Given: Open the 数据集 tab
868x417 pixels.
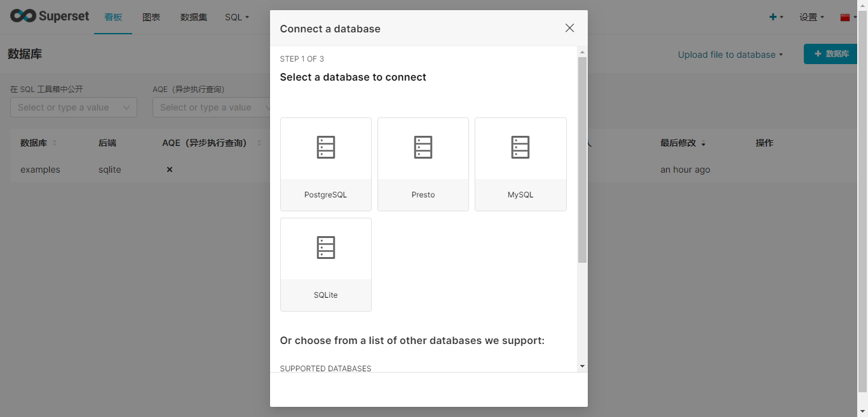Looking at the screenshot, I should click(x=194, y=17).
